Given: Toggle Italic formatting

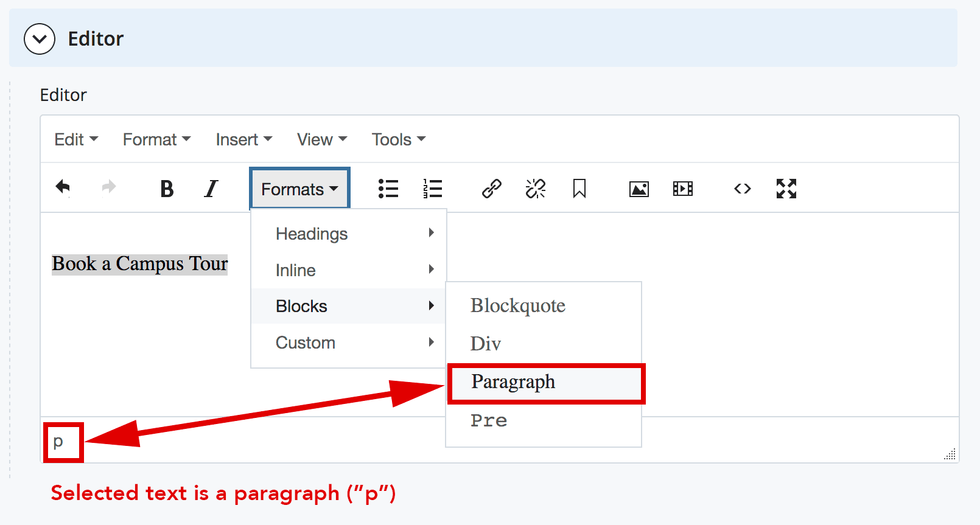Looking at the screenshot, I should [211, 189].
